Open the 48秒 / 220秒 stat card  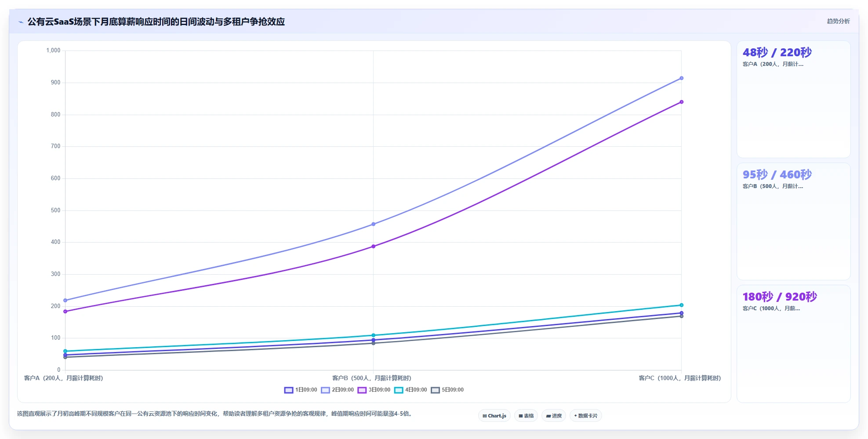click(x=793, y=99)
